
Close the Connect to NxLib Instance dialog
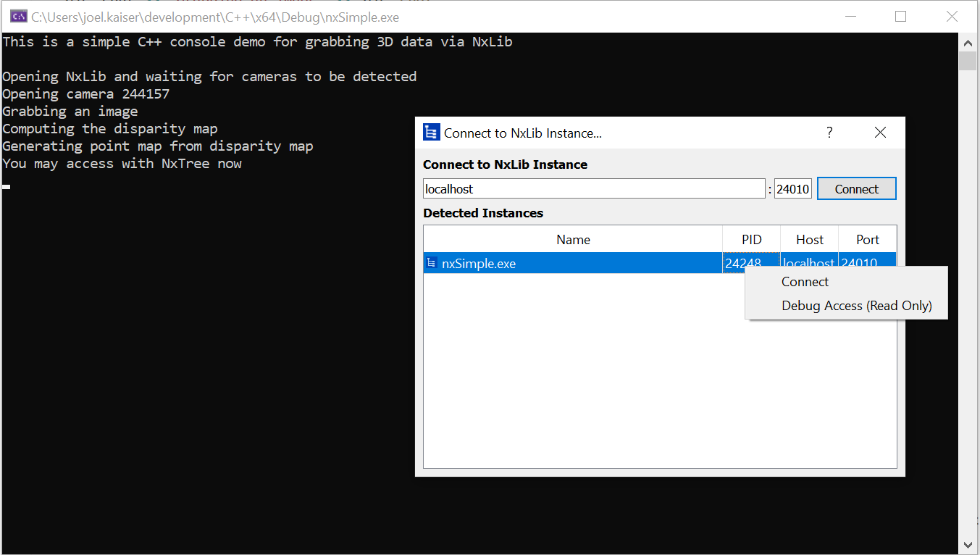pos(880,133)
